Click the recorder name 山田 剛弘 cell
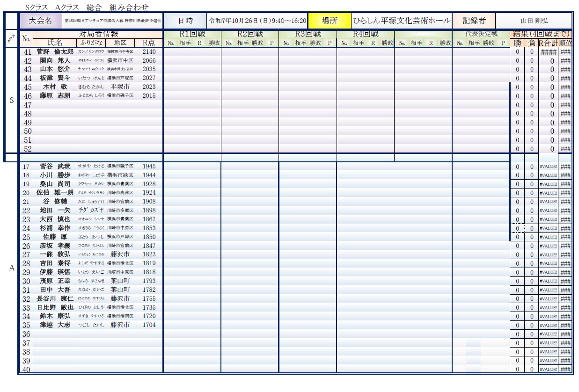The height and width of the screenshot is (392, 579). pos(534,21)
